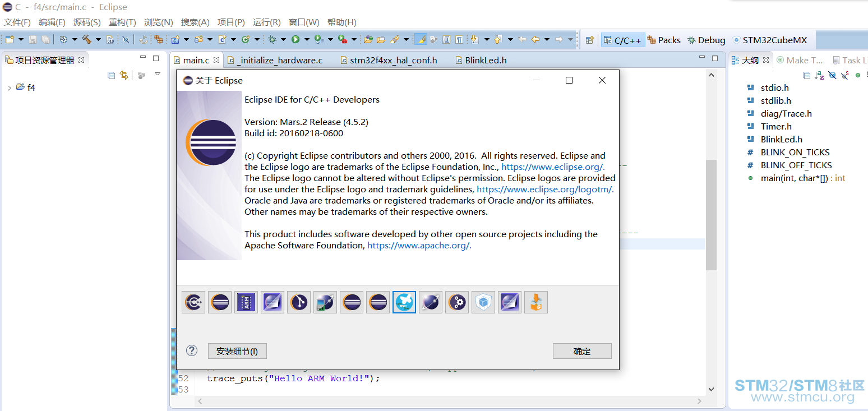Open help with the question mark icon
Screen dimensions: 868x411
click(x=192, y=350)
